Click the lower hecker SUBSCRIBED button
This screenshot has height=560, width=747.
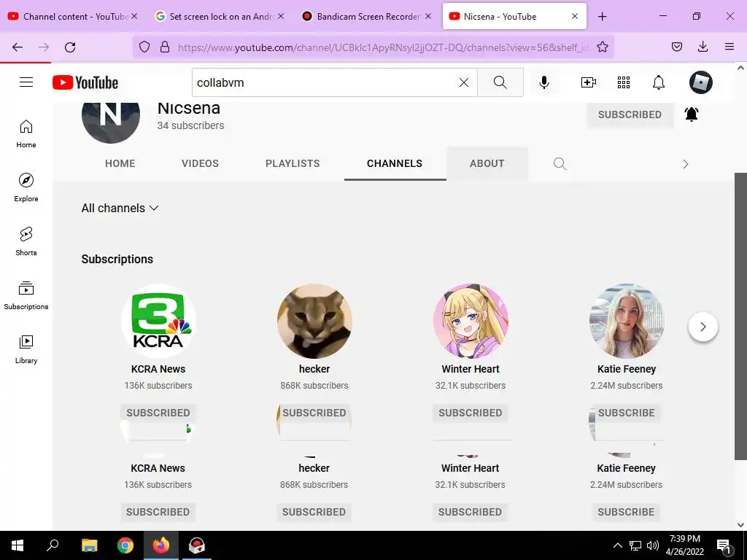314,512
